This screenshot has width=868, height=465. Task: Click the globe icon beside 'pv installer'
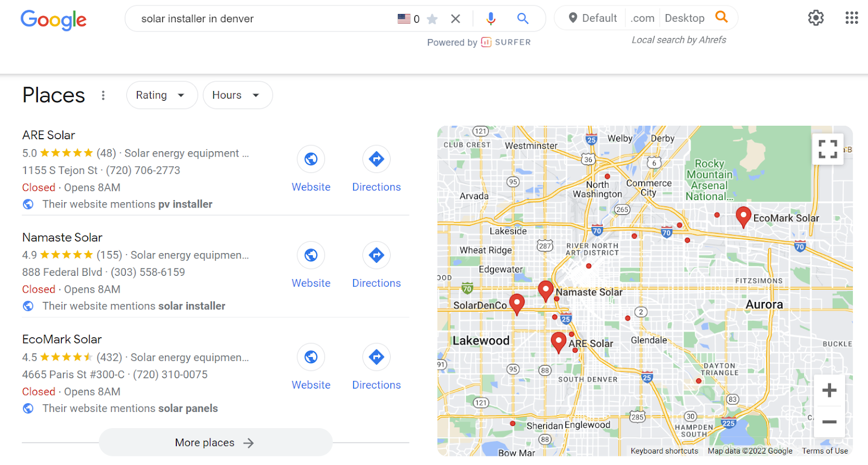coord(28,204)
